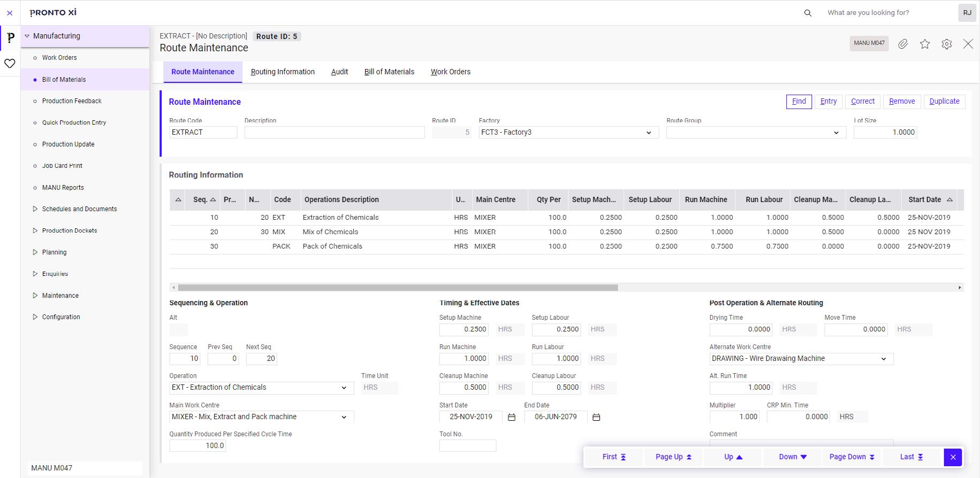Click the RJ user avatar
This screenshot has height=478, width=980.
coord(967,13)
